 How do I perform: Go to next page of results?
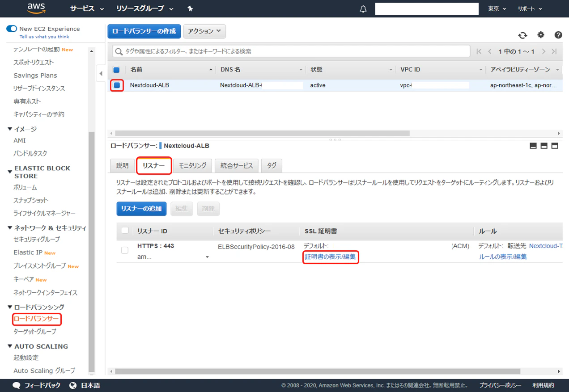[x=544, y=51]
